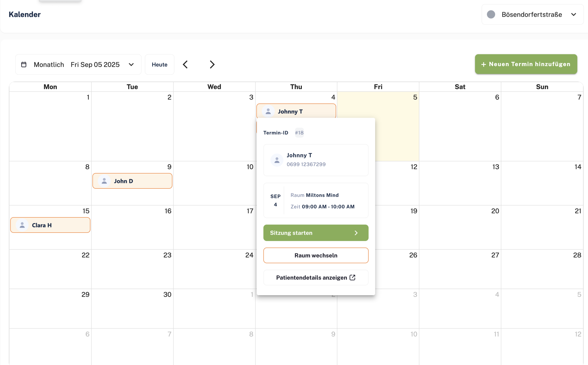
Task: Click the avatar icon on Johnny T event
Action: [x=268, y=111]
